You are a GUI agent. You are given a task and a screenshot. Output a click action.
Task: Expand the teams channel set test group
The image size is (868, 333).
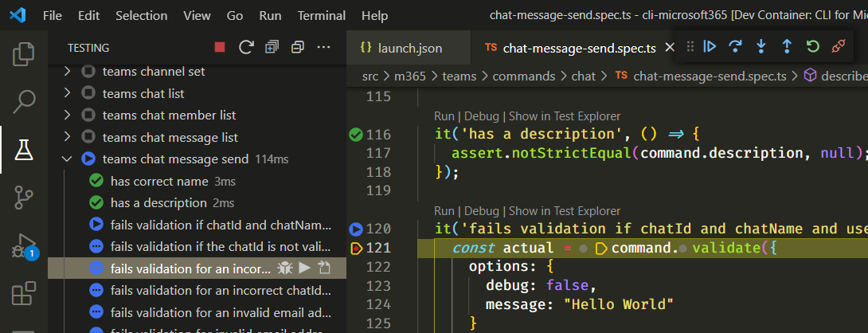point(68,72)
